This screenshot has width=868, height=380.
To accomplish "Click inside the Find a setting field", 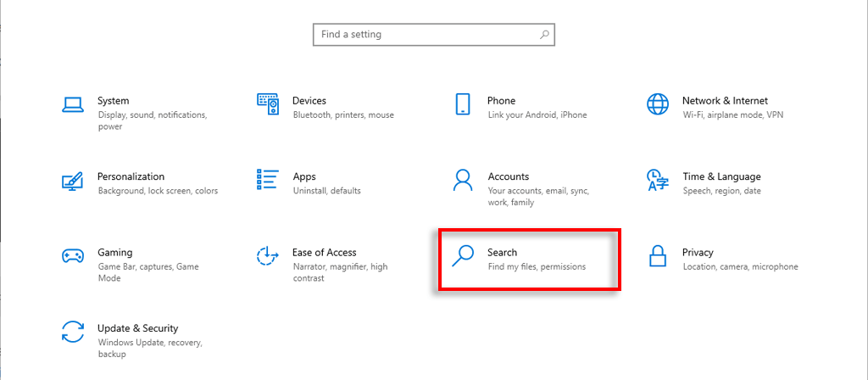I will 424,35.
